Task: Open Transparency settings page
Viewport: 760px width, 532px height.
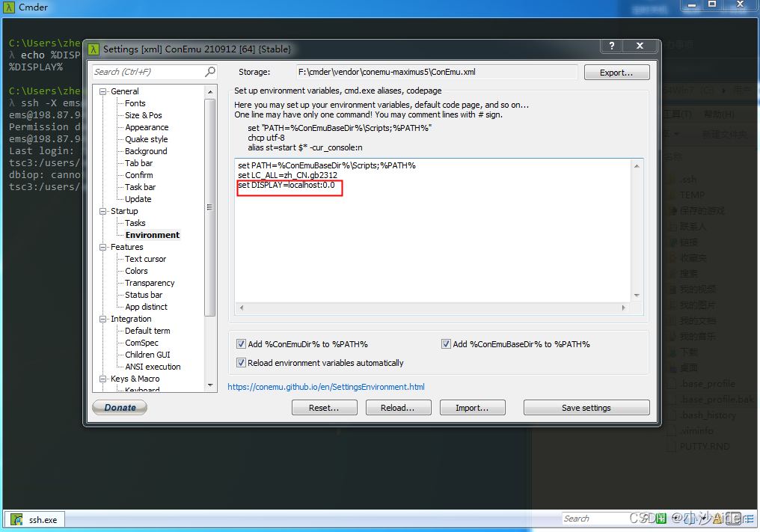Action: (x=150, y=283)
